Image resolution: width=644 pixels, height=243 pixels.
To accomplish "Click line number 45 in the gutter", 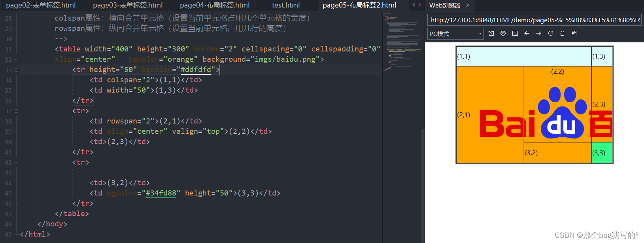I will (8, 193).
